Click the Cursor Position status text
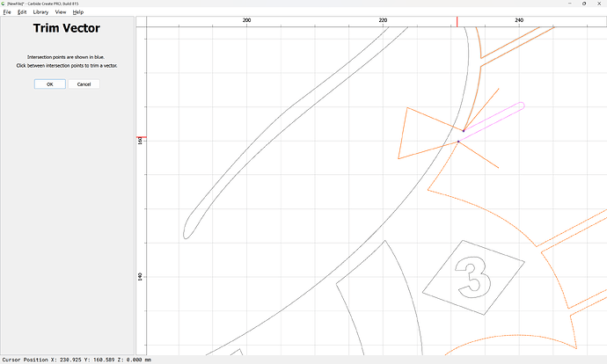 coord(77,360)
